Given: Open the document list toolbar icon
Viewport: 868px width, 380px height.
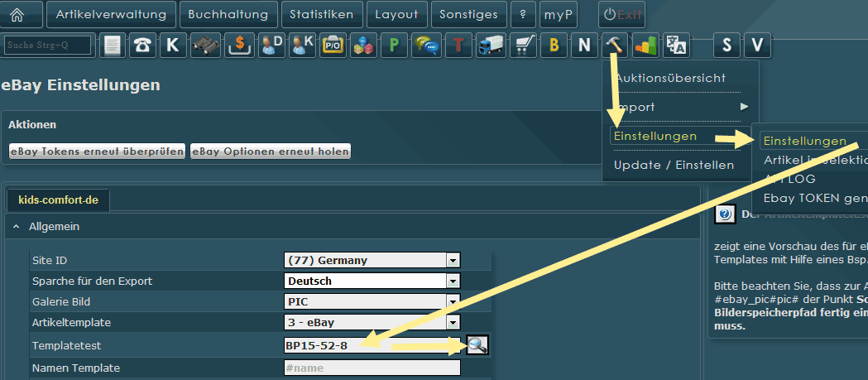Looking at the screenshot, I should 113,46.
